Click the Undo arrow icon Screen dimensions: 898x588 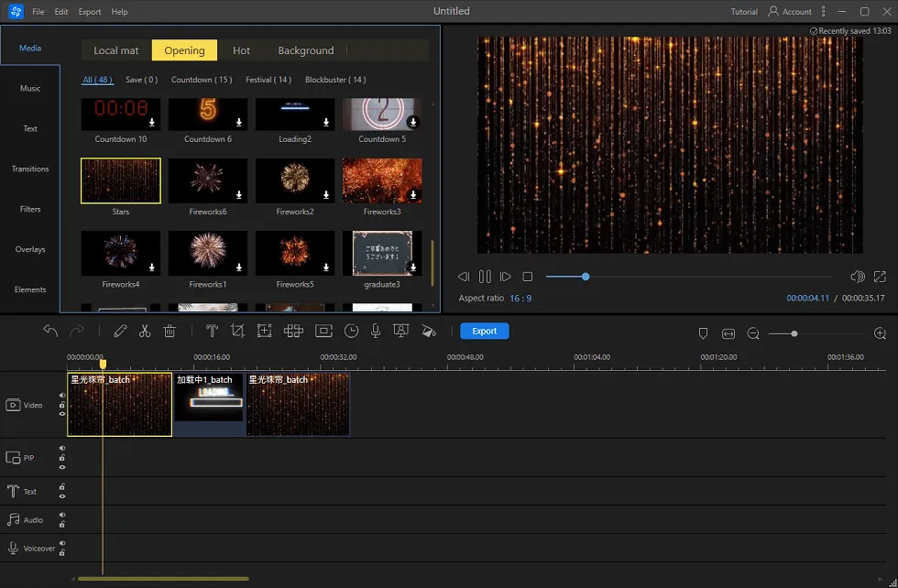point(50,332)
